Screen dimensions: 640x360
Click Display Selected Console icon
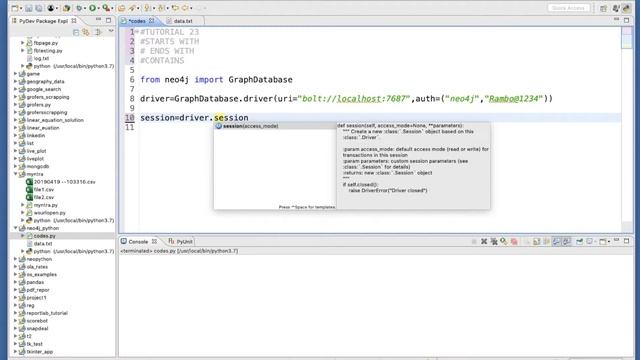click(590, 242)
